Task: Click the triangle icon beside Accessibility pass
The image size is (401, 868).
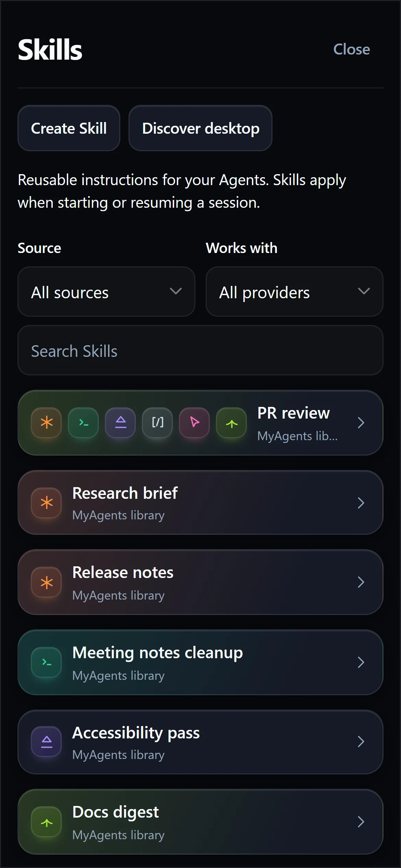Action: click(x=46, y=742)
